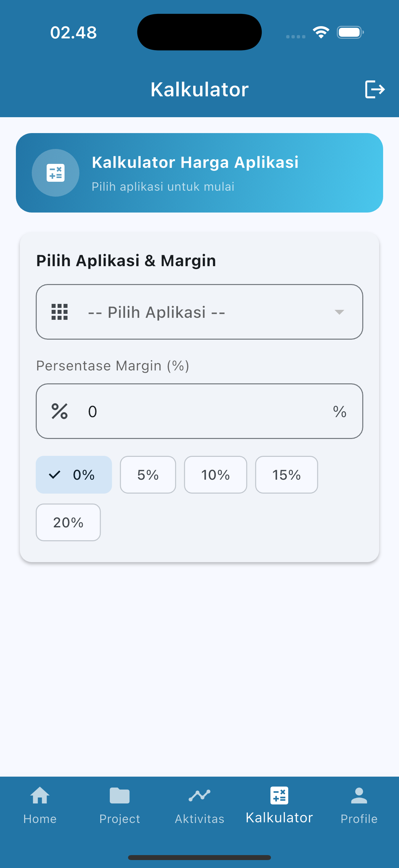The height and width of the screenshot is (868, 399).
Task: Click the grid icon in app selector
Action: (60, 312)
